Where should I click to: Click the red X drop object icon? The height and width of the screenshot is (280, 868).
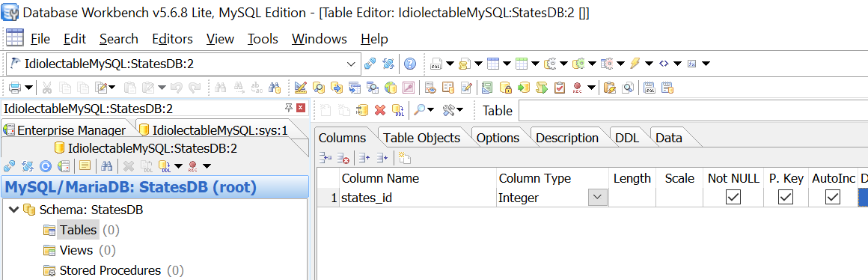click(380, 110)
